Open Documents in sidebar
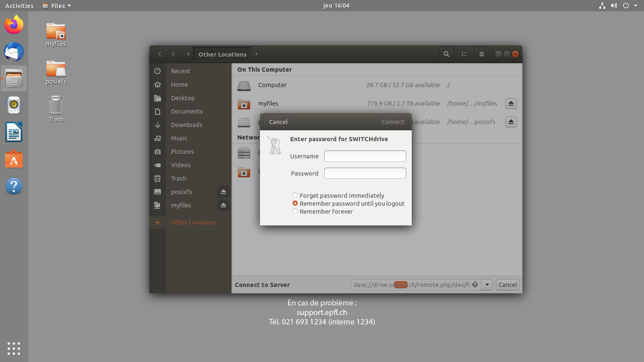Viewport: 644px width, 362px height. tap(190, 111)
